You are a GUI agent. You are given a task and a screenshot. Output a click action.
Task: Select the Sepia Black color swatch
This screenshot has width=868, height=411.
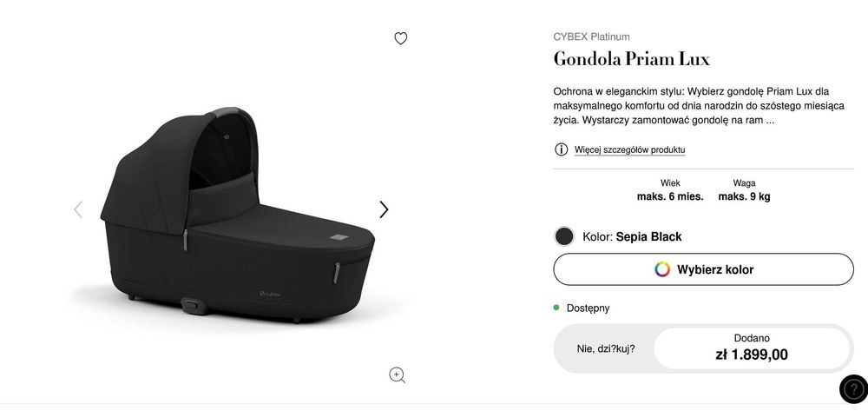click(564, 236)
